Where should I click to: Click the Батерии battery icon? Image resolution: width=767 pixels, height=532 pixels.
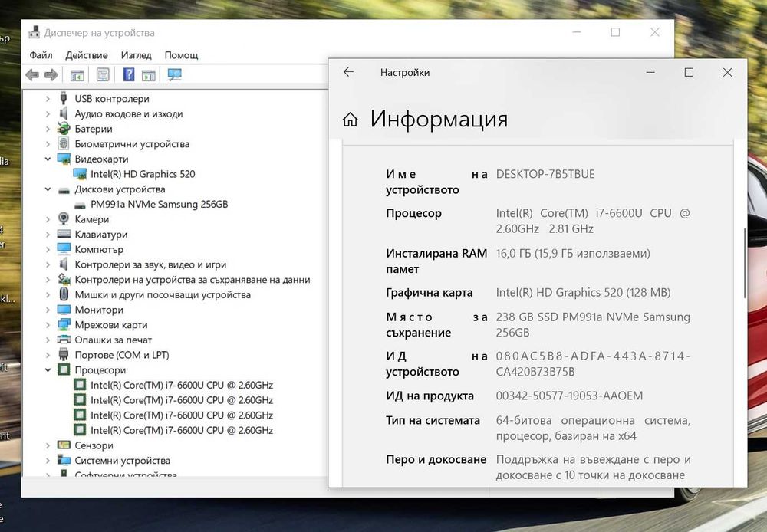64,129
